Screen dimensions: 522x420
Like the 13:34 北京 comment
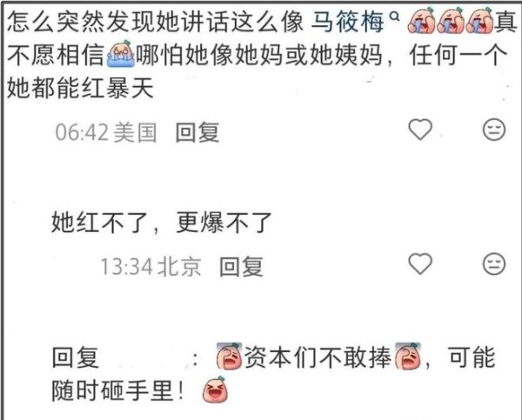420,264
